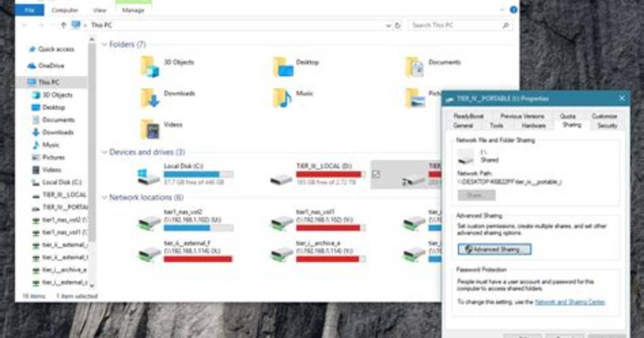Viewport: 644px width, 338px height.
Task: Click the greyed Share button
Action: click(477, 195)
